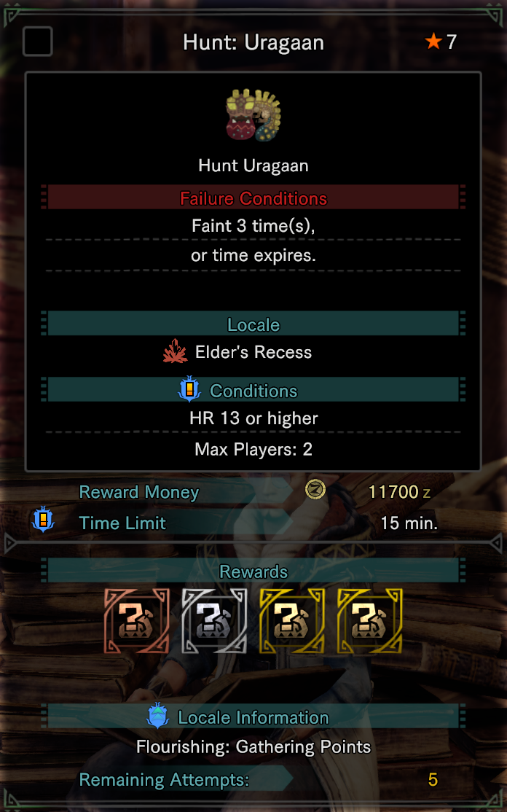Viewport: 507px width, 812px height.
Task: Select the last gold mystery reward box
Action: (x=369, y=620)
